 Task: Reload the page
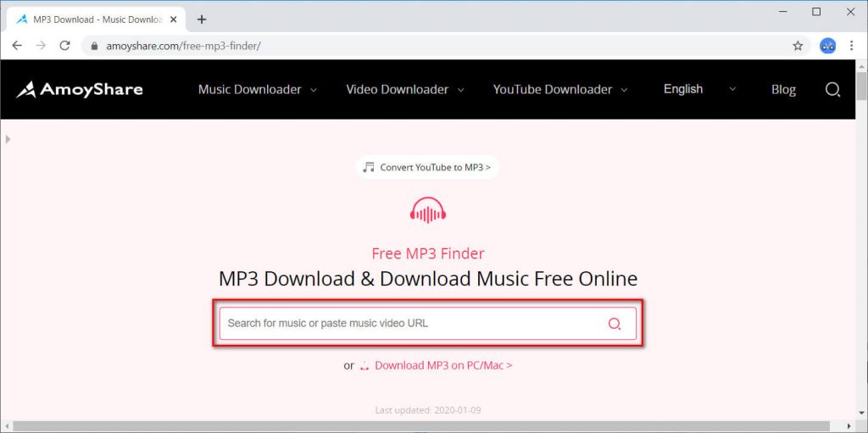coord(64,46)
